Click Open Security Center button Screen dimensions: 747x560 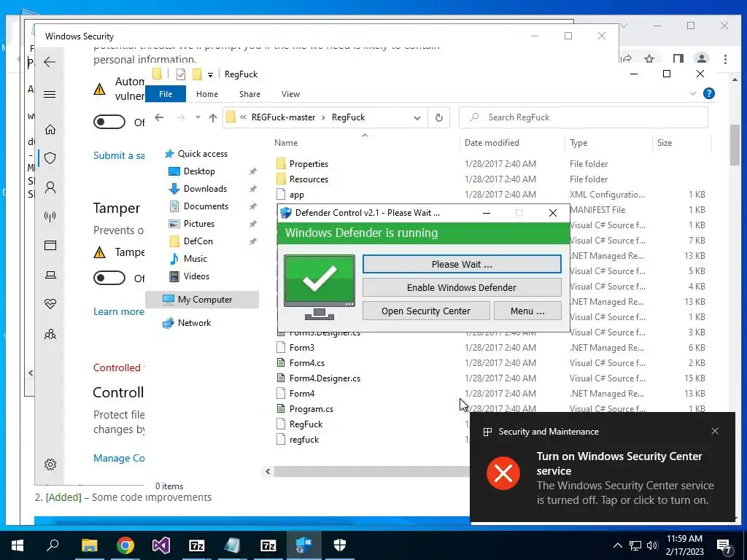[x=426, y=311]
